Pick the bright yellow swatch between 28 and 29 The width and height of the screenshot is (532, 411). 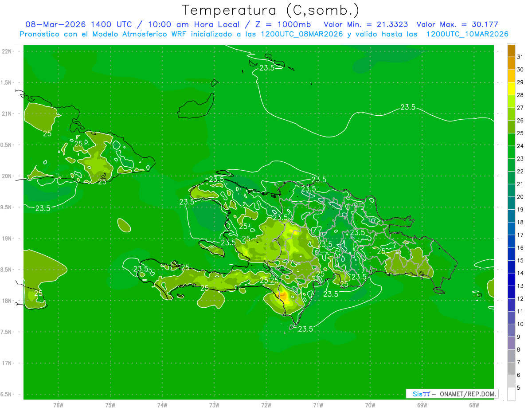(x=511, y=89)
